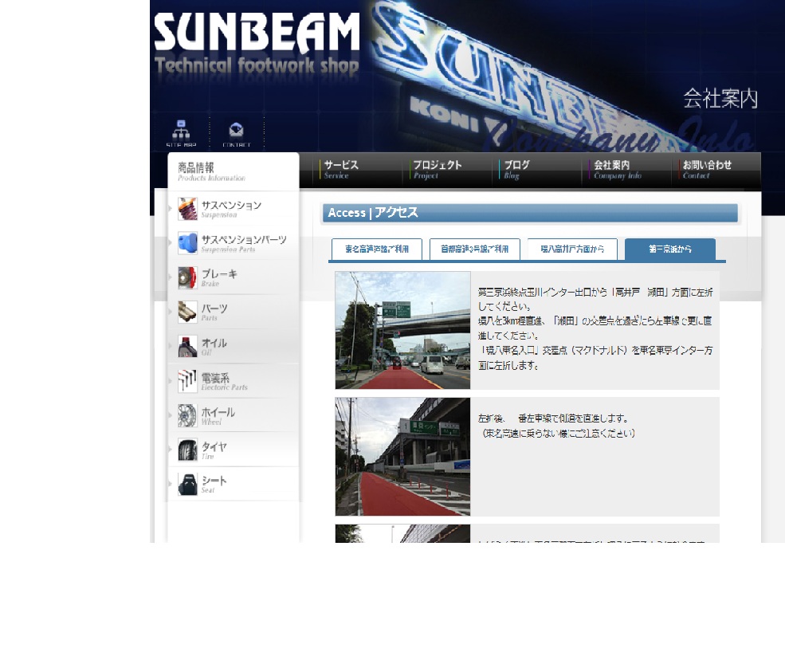Click arrow beside タイヤ row
785x672 pixels.
tap(171, 450)
